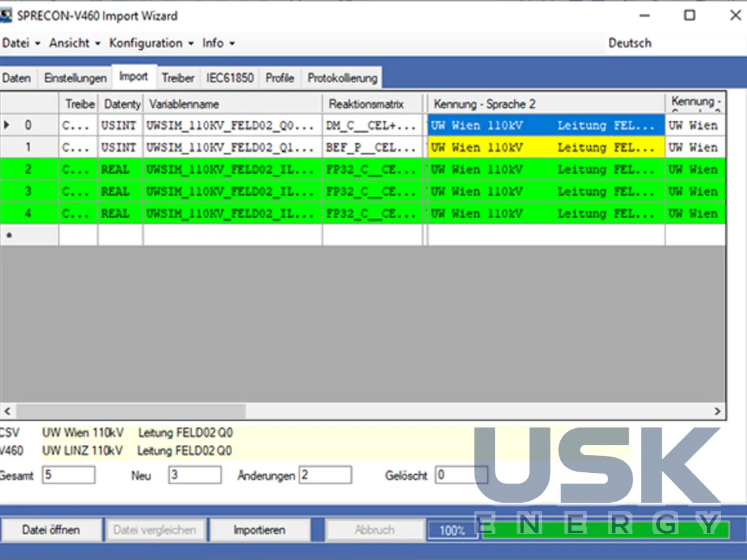Click the Änderungen count field

[325, 475]
